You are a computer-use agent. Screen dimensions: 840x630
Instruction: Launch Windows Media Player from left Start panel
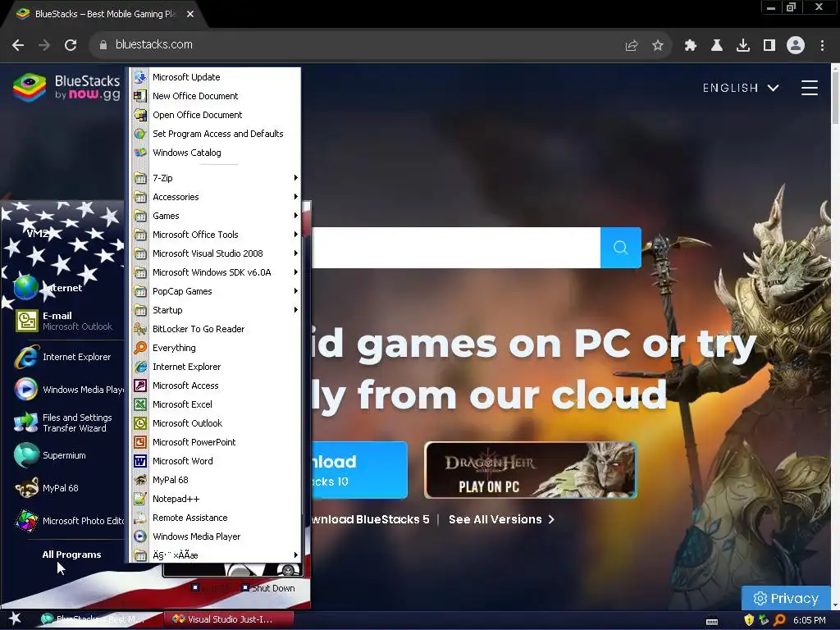pos(69,390)
